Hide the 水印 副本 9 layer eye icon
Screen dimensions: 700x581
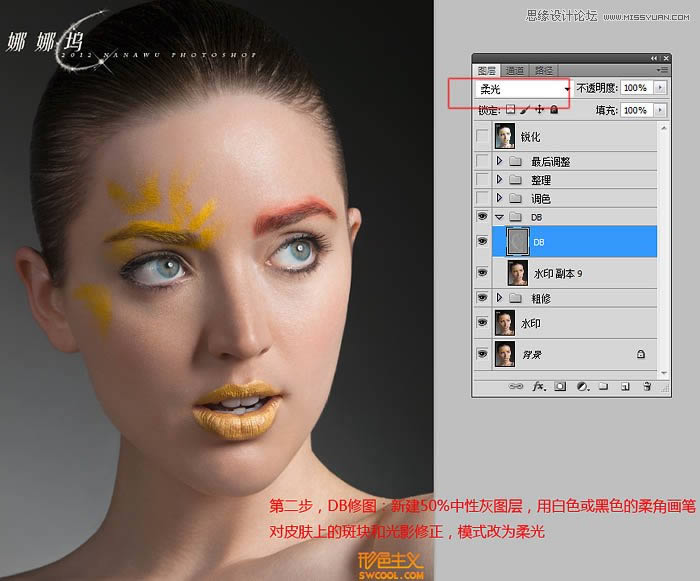(x=484, y=272)
